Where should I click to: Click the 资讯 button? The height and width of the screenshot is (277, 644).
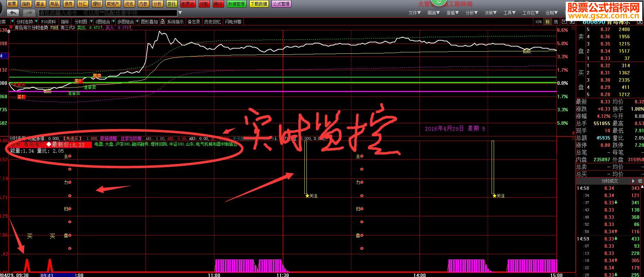click(x=129, y=4)
